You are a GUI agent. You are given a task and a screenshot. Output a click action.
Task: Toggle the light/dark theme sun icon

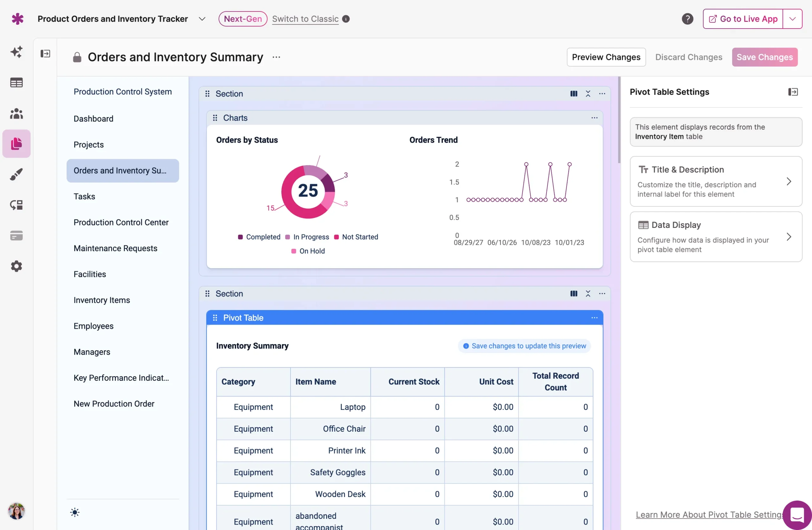tap(75, 512)
